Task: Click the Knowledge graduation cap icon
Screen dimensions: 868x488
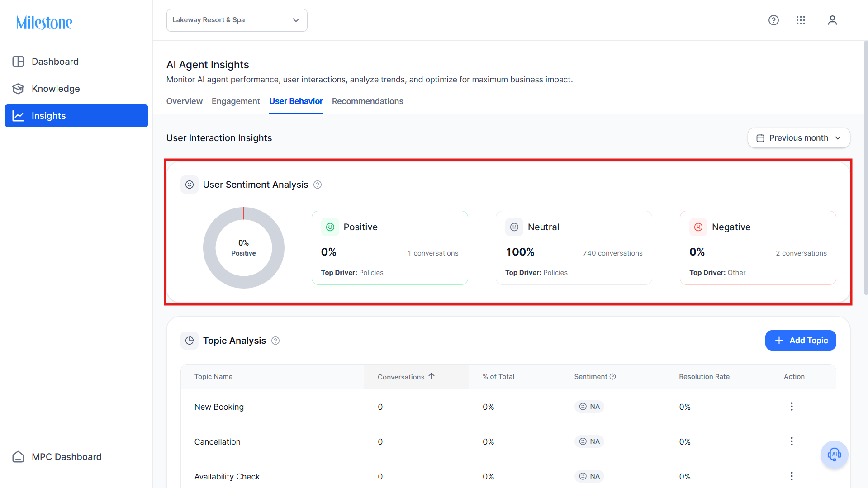Action: (x=18, y=89)
